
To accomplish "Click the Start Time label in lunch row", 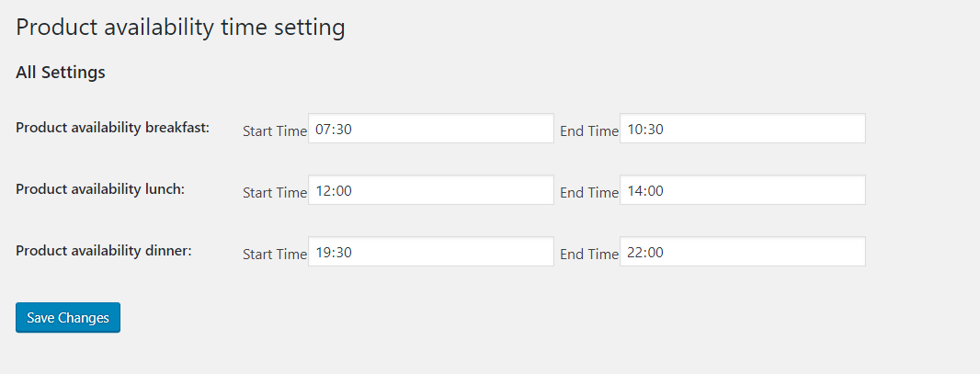I will point(275,193).
